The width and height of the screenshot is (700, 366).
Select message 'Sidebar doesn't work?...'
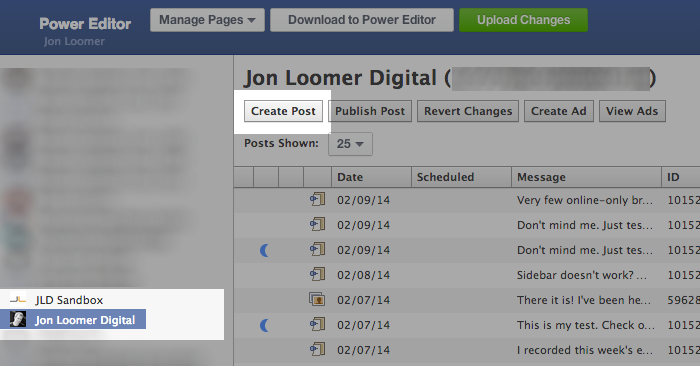pos(582,275)
